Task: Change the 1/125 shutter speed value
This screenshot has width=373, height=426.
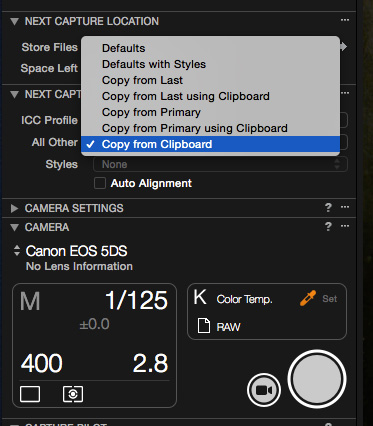Action: (136, 300)
